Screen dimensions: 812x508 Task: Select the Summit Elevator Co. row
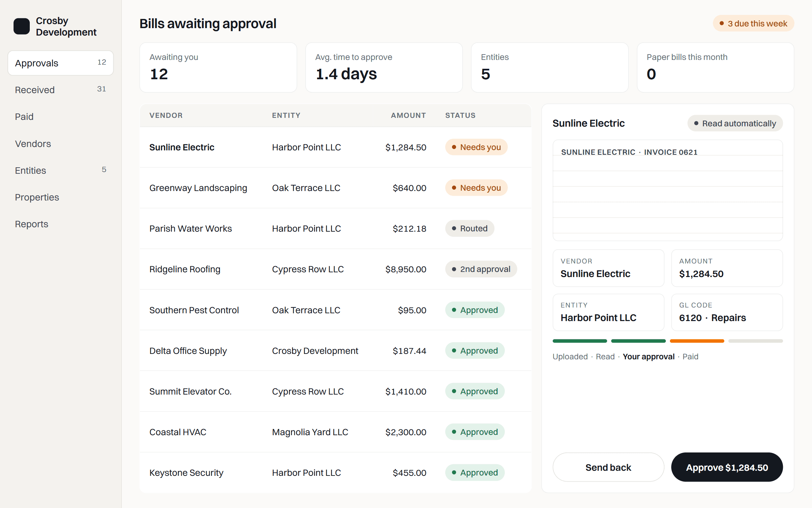(x=335, y=391)
